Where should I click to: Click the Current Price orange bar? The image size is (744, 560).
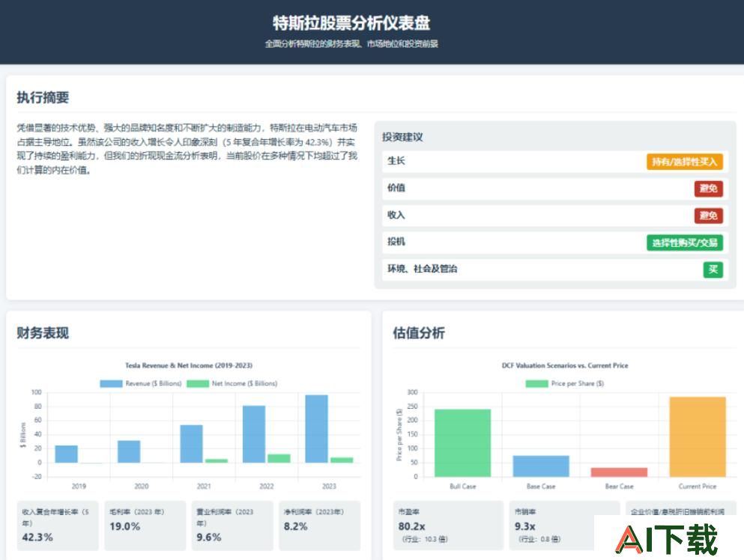(698, 436)
